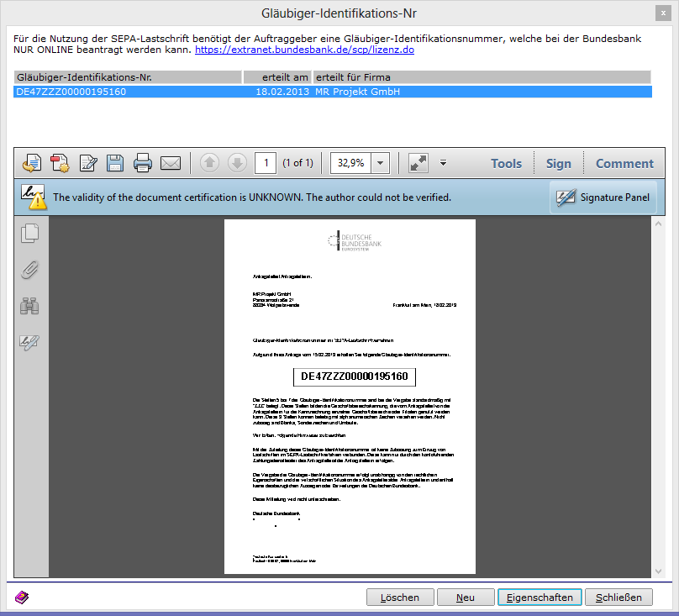The image size is (679, 616).
Task: Close the Gläubiger-Identifikations-Nr dialog
Action: tap(663, 13)
